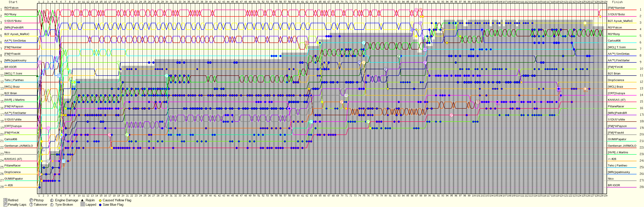Click the Tyre Broken pentagon legend icon
644x207 pixels.
(x=52, y=205)
